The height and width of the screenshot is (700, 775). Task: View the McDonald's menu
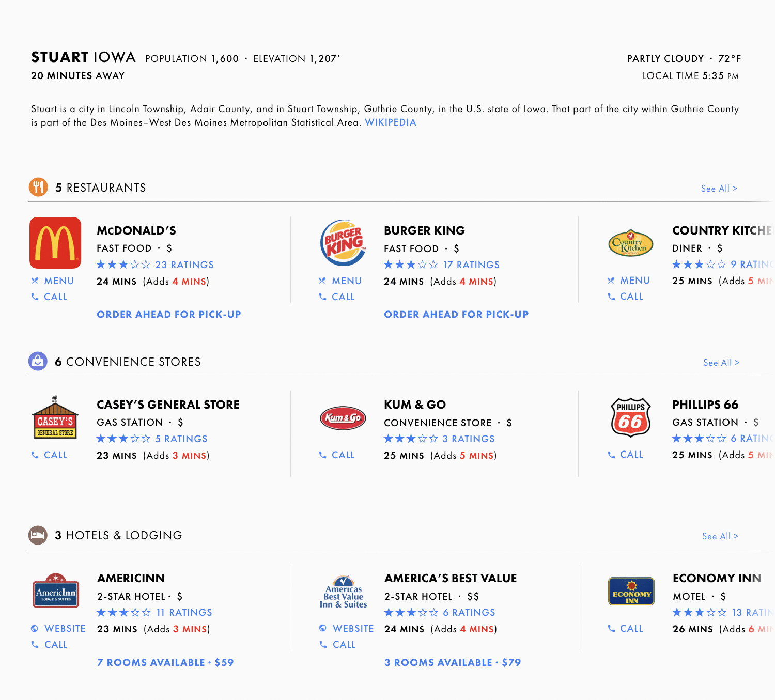point(52,281)
